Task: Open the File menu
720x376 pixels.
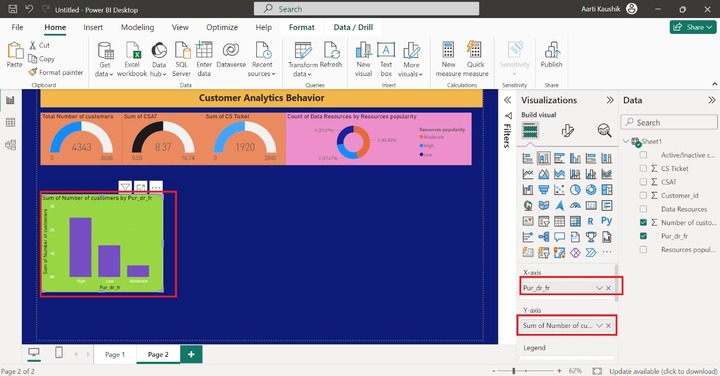Action: pos(17,27)
